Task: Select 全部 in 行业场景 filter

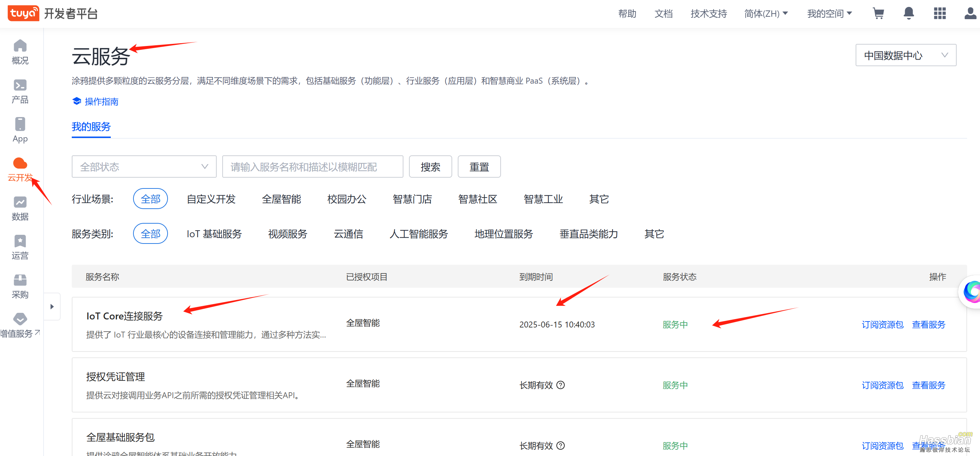Action: pyautogui.click(x=150, y=199)
